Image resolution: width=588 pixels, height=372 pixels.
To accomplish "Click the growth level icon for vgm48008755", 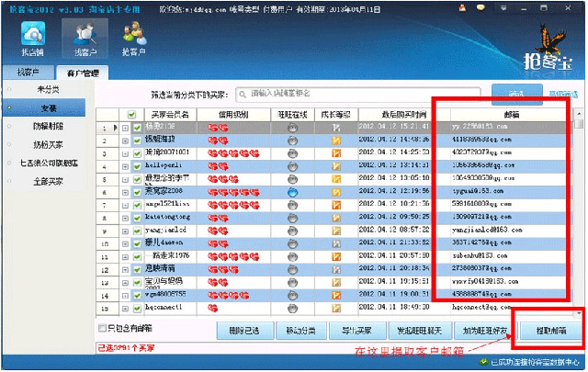I will tap(336, 296).
